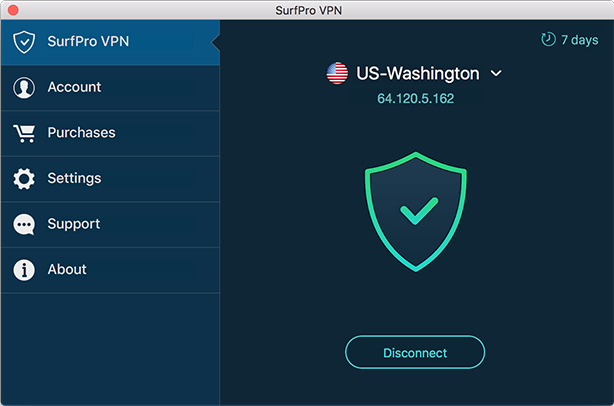This screenshot has height=406, width=614.
Task: Select the Account menu item
Action: 110,88
